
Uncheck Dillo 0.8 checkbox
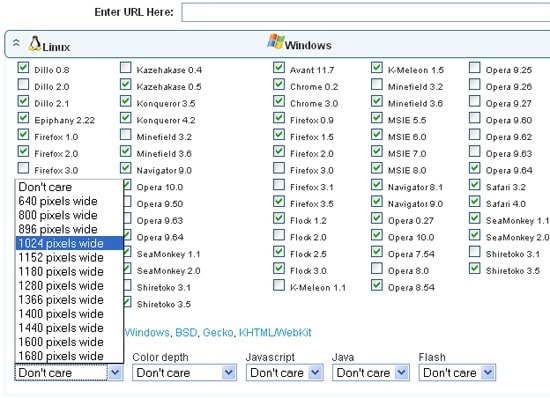(23, 67)
